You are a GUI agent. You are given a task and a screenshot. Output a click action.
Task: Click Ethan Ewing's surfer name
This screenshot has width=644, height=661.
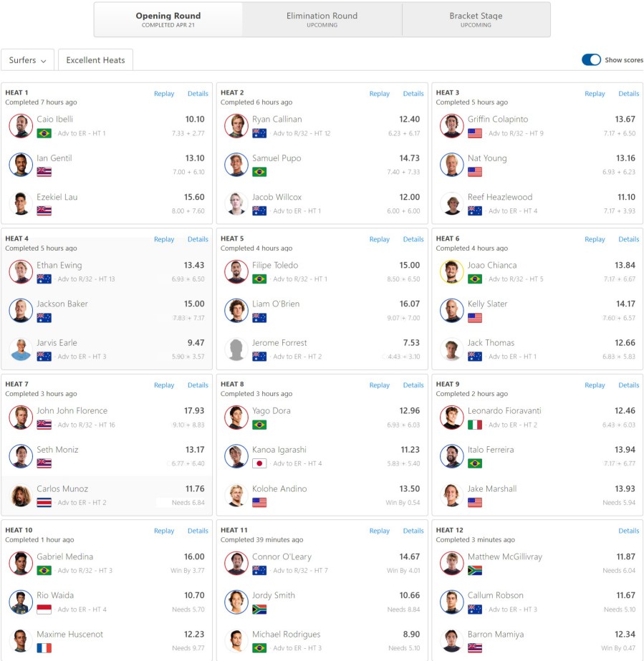(57, 265)
